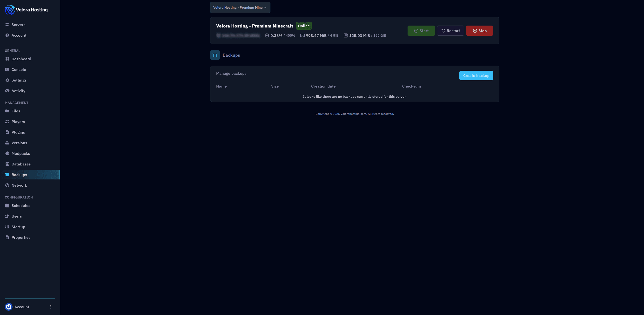The height and width of the screenshot is (315, 644).
Task: Navigate to Schedules in the sidebar
Action: point(21,206)
